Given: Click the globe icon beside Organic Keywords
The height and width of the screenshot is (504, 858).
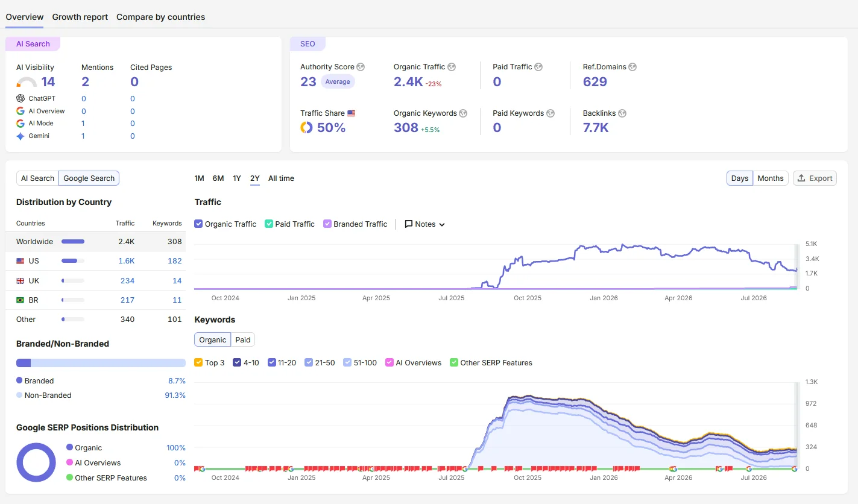Looking at the screenshot, I should point(463,113).
